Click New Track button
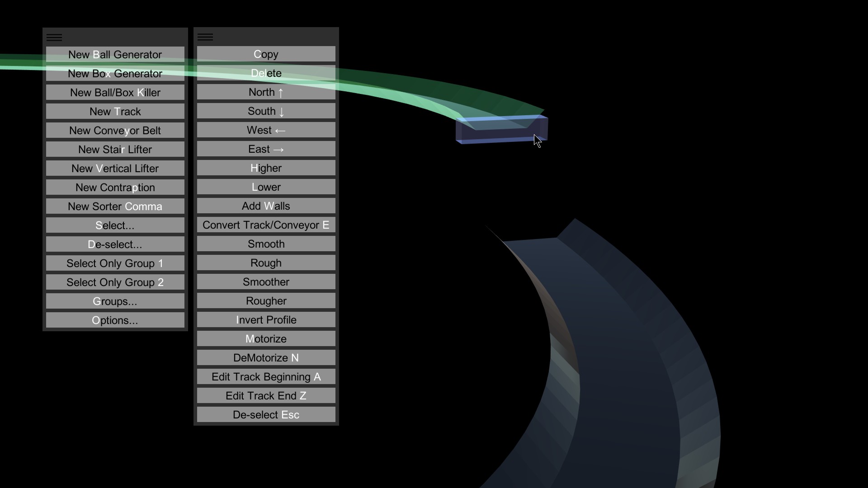Screen dimensions: 868x488 pyautogui.click(x=115, y=112)
